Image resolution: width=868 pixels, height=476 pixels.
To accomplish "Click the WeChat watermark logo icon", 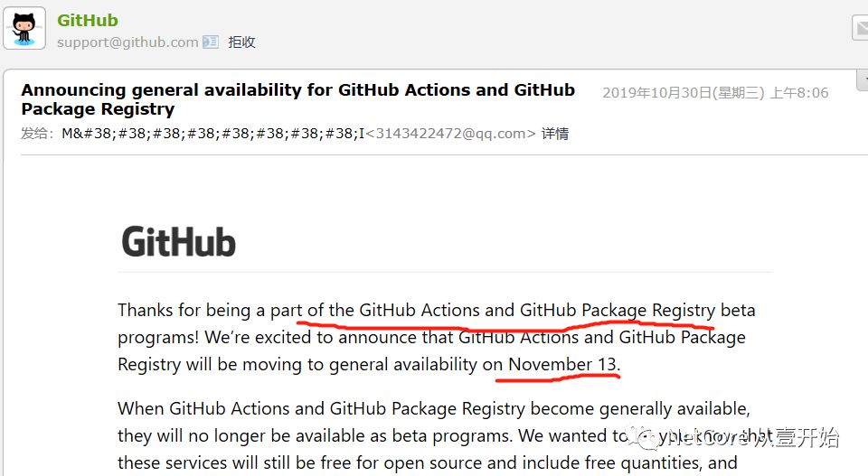I will click(647, 438).
